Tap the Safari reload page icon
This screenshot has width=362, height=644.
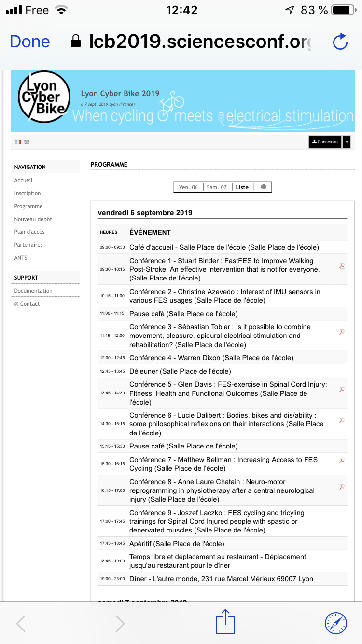pos(340,42)
